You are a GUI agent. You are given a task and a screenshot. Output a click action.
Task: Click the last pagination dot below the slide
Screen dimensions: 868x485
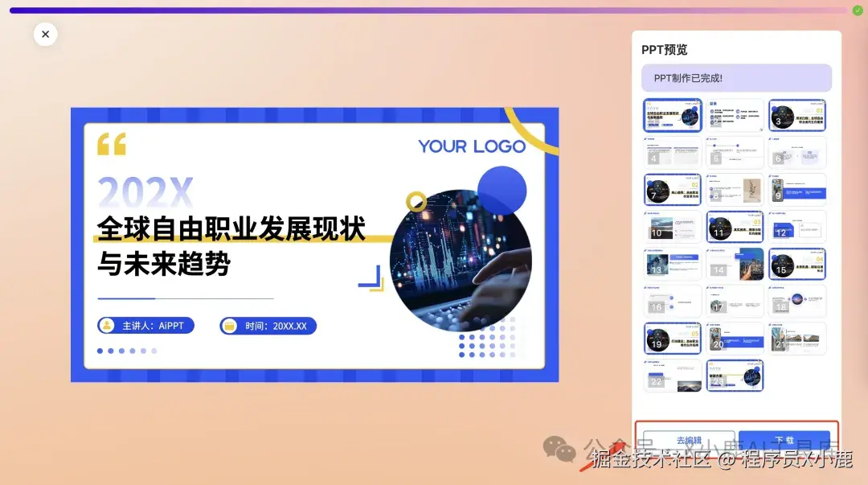tap(153, 351)
